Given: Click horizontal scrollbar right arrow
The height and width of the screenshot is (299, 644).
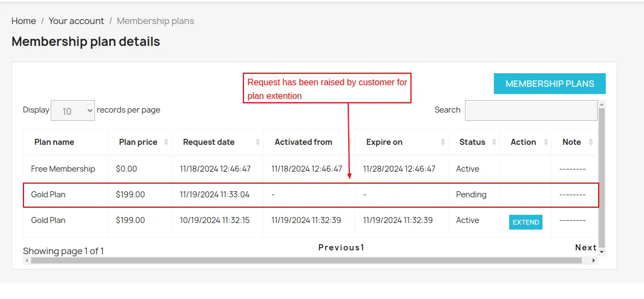Looking at the screenshot, I should point(594,261).
